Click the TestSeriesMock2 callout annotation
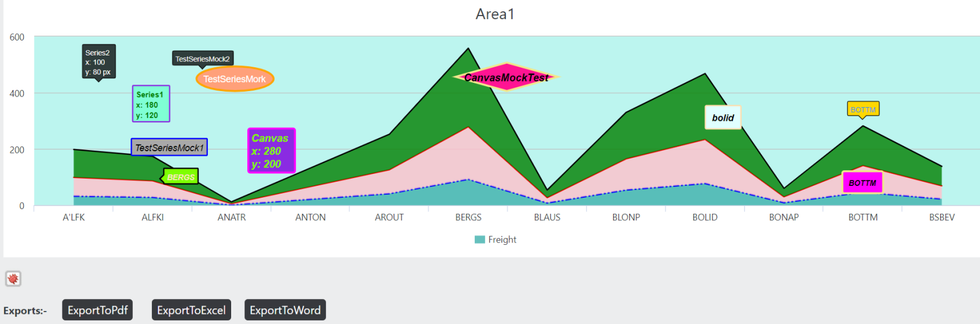The width and height of the screenshot is (980, 324). (203, 60)
